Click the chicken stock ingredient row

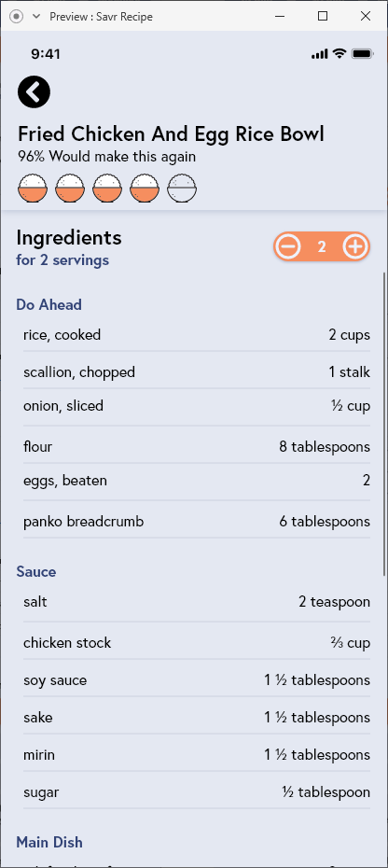click(197, 643)
